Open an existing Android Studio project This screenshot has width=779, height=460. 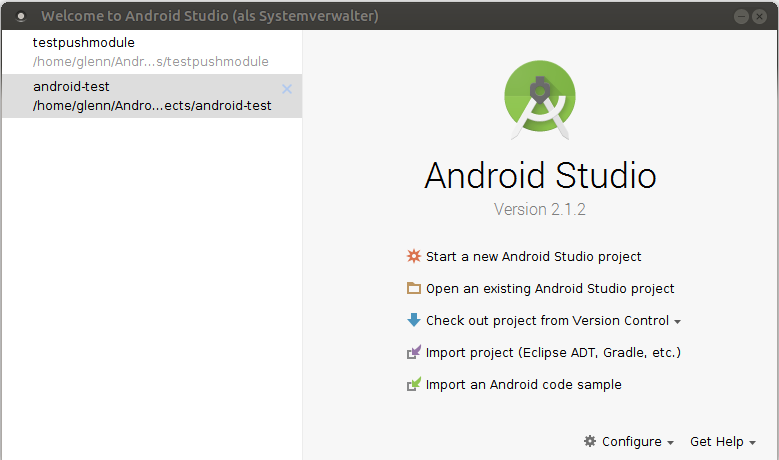(x=550, y=288)
